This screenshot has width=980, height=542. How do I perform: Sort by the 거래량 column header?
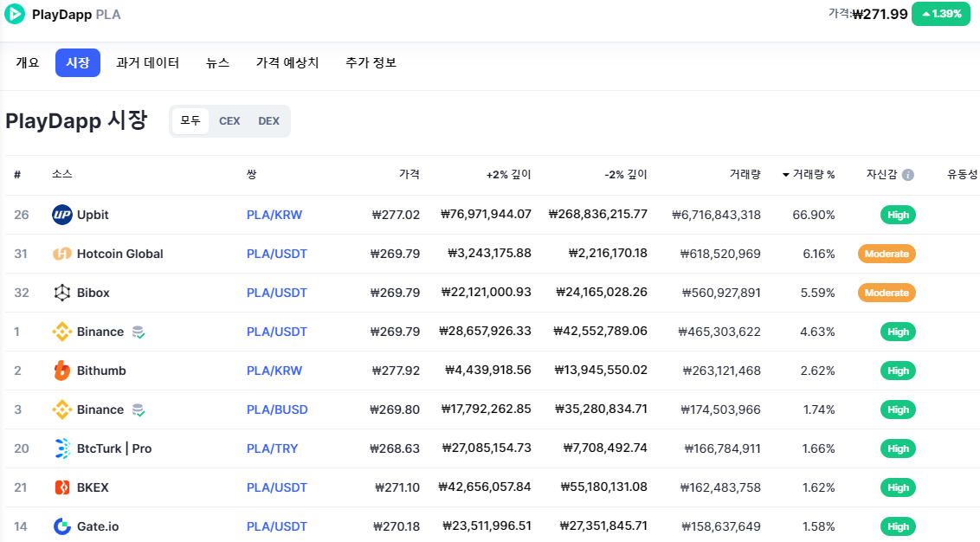(x=745, y=174)
